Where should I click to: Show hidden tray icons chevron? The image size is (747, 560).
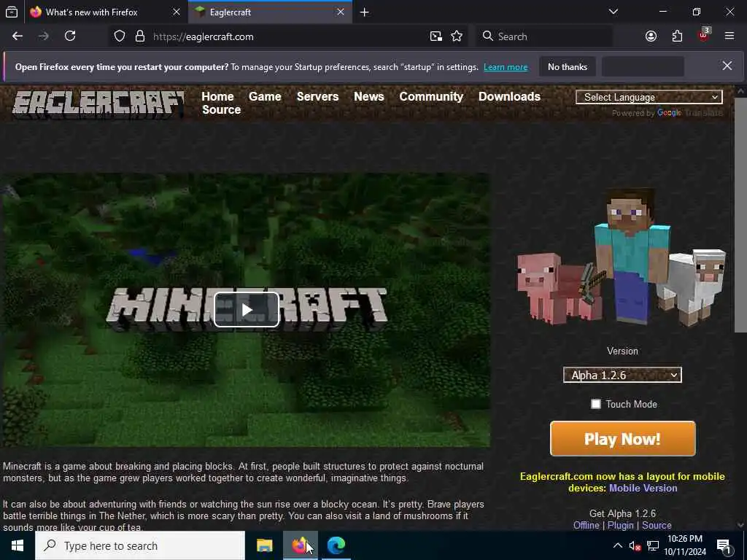pos(617,545)
